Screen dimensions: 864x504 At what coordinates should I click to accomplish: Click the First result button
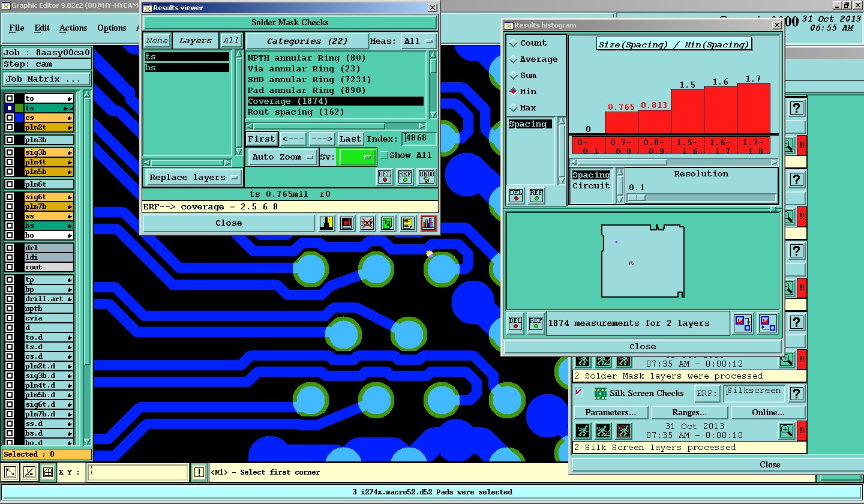click(262, 139)
